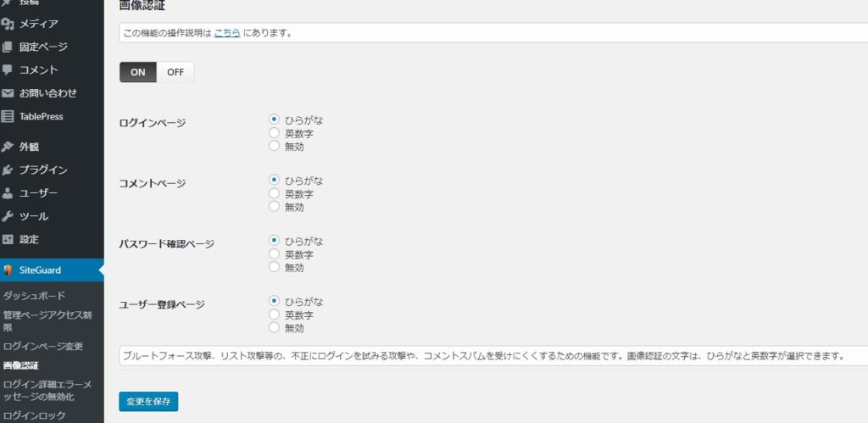Select 無効 for ユーザー登録ページ
Viewport: 868px width, 423px height.
coord(274,327)
